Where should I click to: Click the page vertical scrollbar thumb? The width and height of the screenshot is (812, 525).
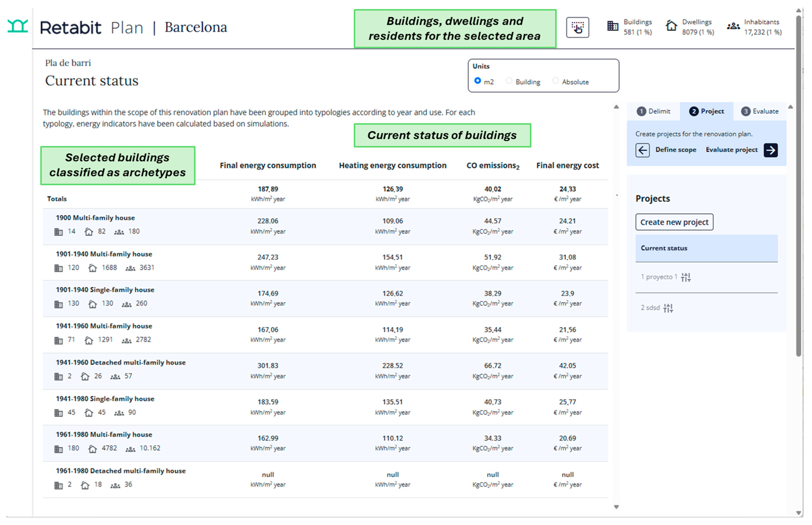[x=799, y=186]
